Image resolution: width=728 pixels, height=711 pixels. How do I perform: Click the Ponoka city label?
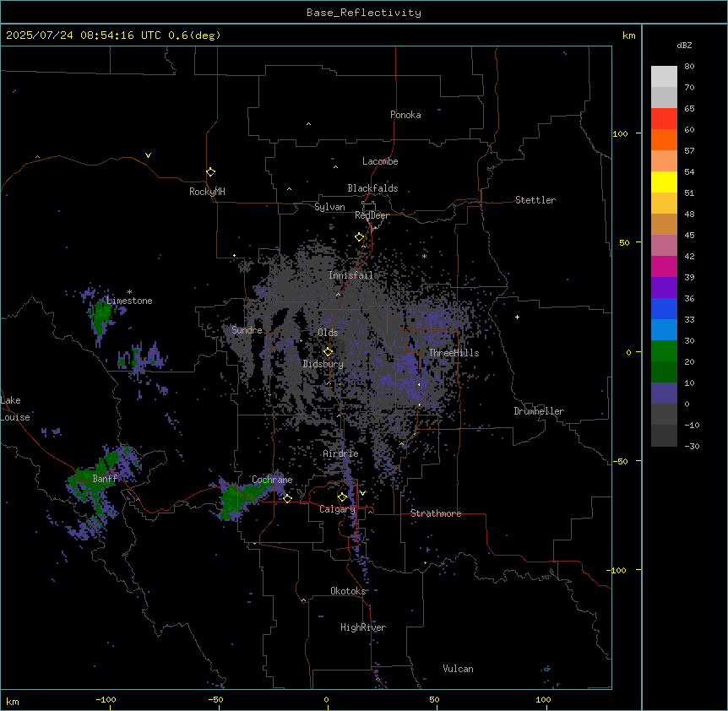click(x=405, y=115)
